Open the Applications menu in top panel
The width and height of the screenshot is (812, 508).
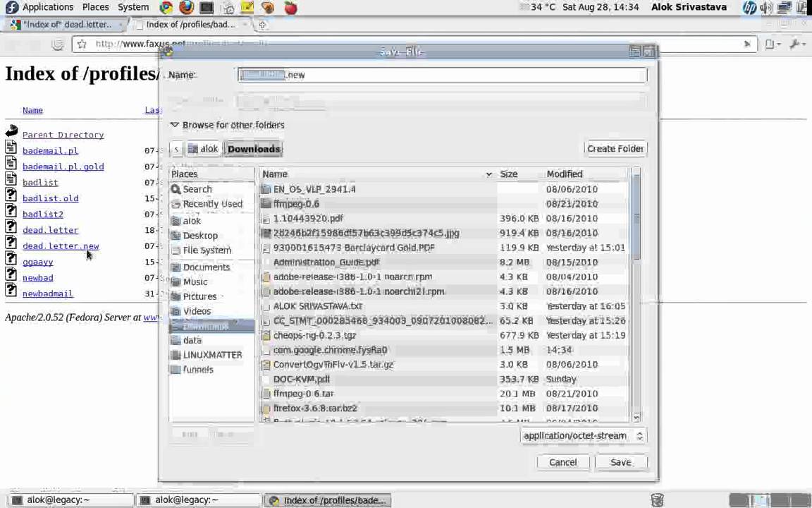coord(48,7)
